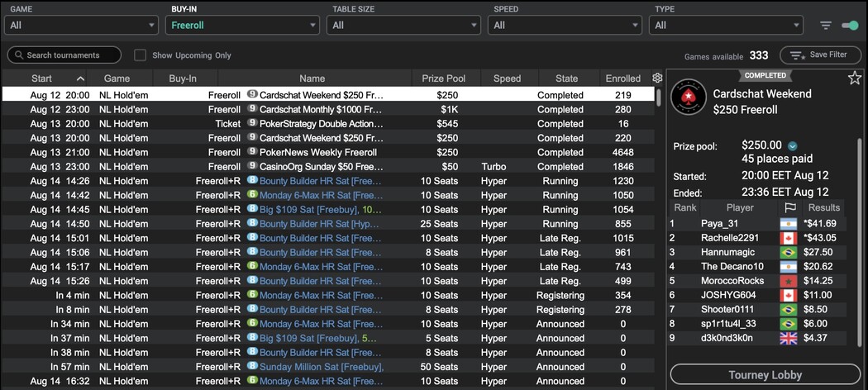
Task: Open the GAME filter dropdown
Action: pos(81,25)
